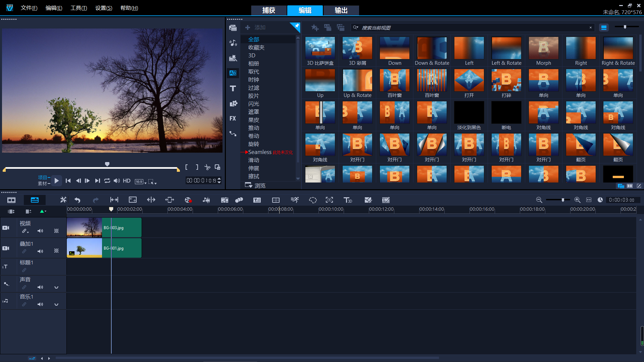644x362 pixels.
Task: Switch to the 输出 tab
Action: [x=341, y=10]
